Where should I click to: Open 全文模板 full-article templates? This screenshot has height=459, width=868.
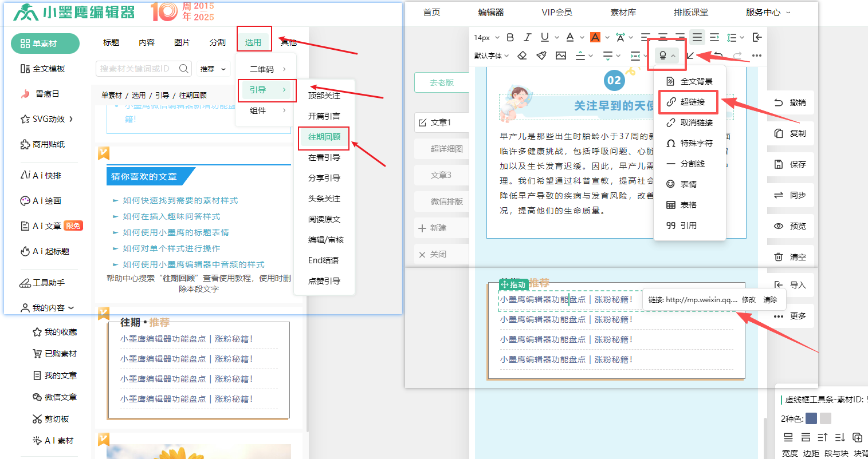[43, 69]
